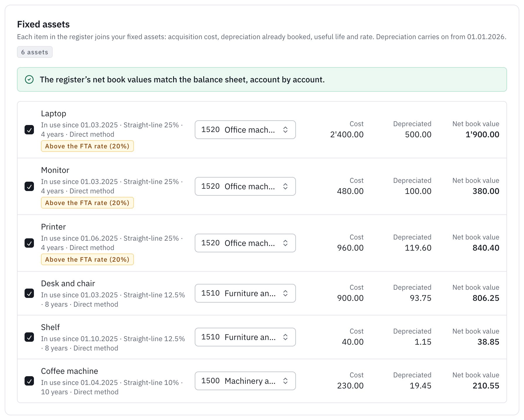Click the 'Fixed assets' heading
Viewport: 524px width, 420px height.
(x=43, y=24)
